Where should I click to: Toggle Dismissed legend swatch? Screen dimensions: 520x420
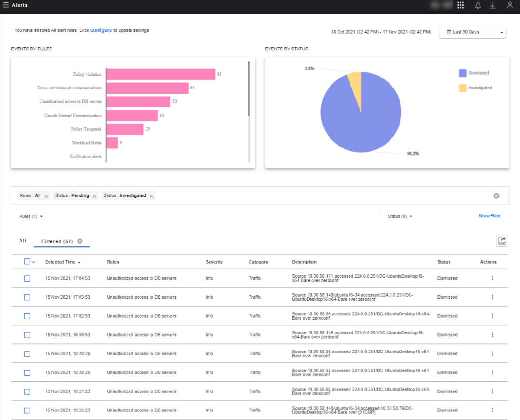(x=462, y=73)
